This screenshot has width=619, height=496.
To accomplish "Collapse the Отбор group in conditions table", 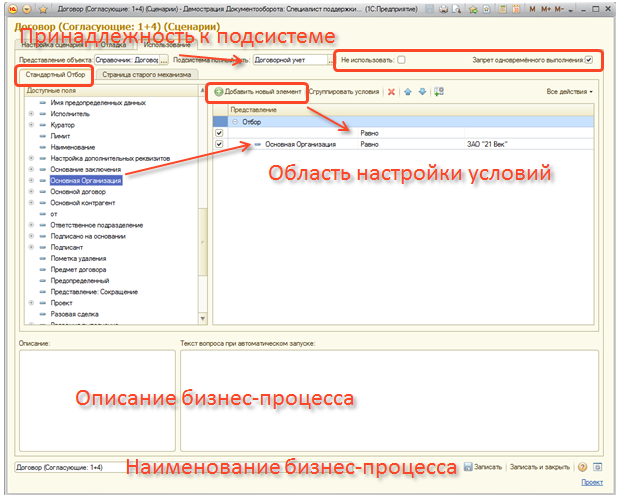I will point(236,120).
